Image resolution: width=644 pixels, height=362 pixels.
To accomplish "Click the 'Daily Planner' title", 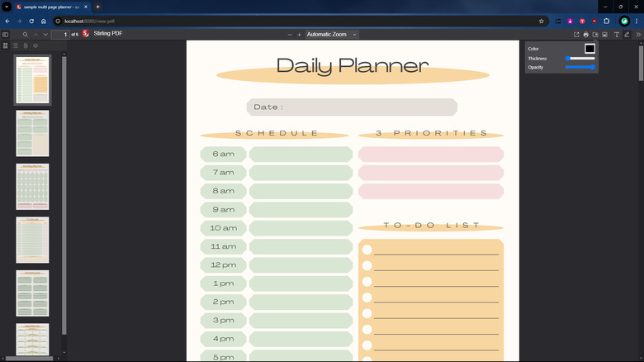I will (353, 65).
